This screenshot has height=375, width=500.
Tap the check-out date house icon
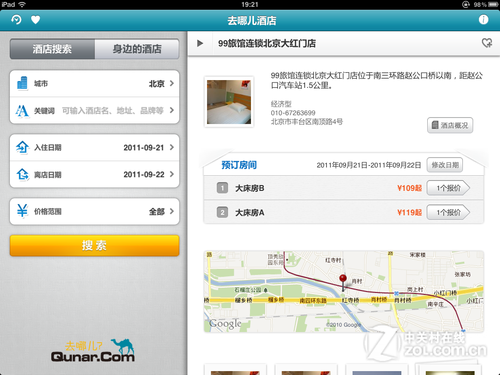coord(22,174)
